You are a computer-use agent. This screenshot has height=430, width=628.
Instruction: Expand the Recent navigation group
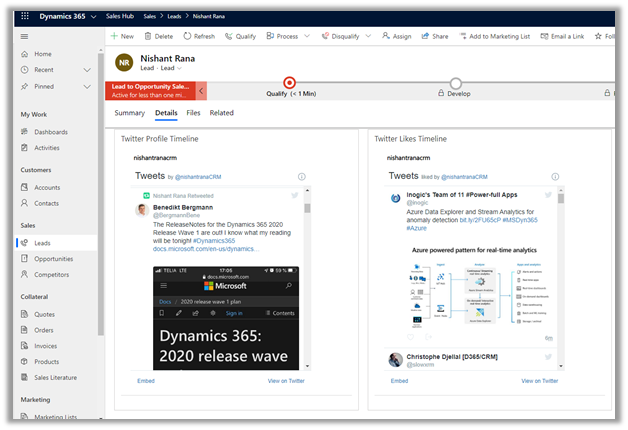pos(88,71)
